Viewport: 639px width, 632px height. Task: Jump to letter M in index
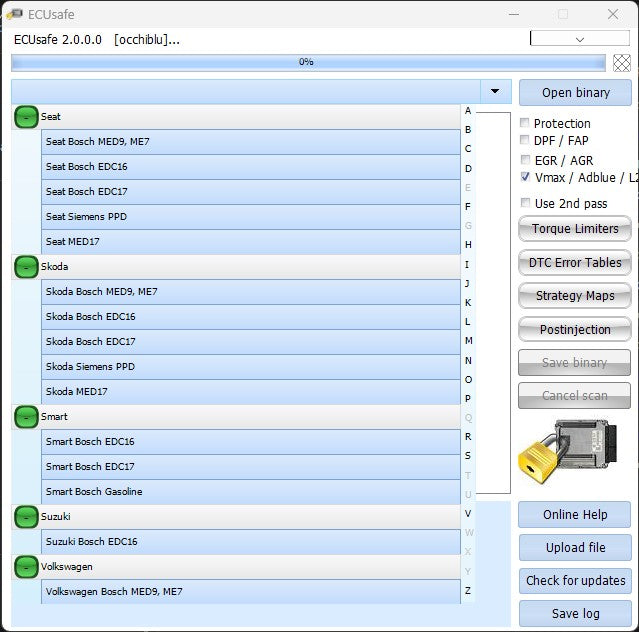click(469, 341)
